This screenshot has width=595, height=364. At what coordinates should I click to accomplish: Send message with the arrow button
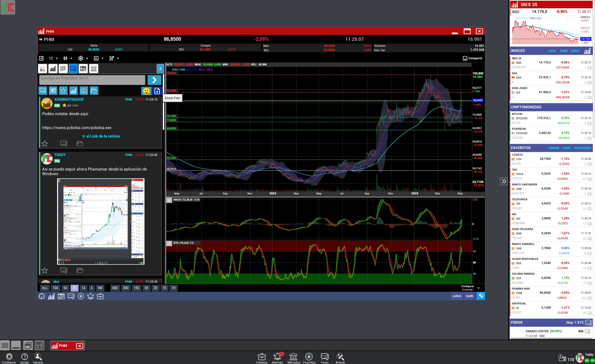click(154, 80)
